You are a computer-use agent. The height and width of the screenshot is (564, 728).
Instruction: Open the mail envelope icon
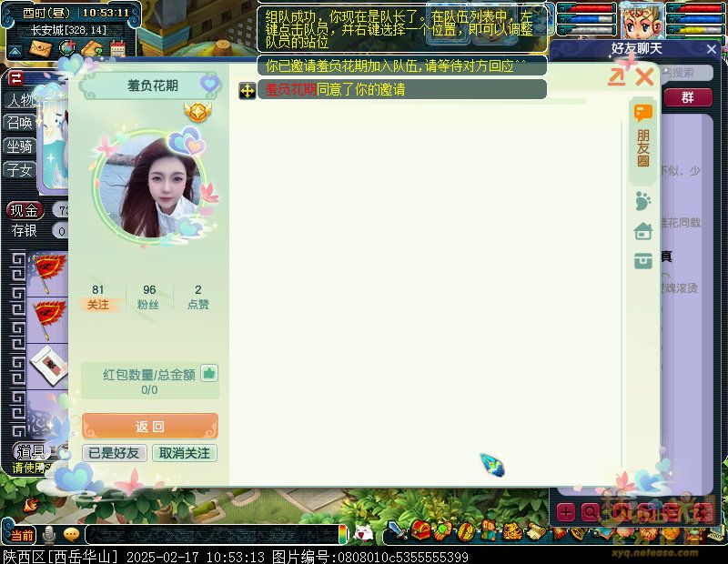click(40, 48)
